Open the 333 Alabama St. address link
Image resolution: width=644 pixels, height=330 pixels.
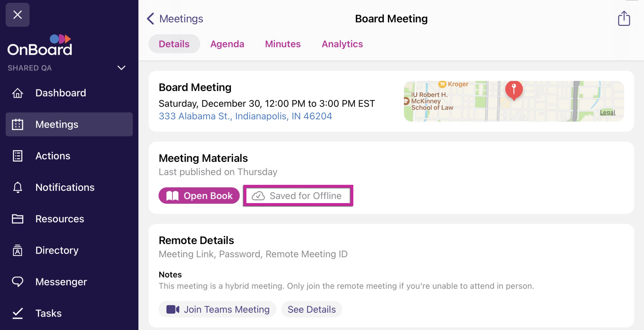(x=245, y=116)
